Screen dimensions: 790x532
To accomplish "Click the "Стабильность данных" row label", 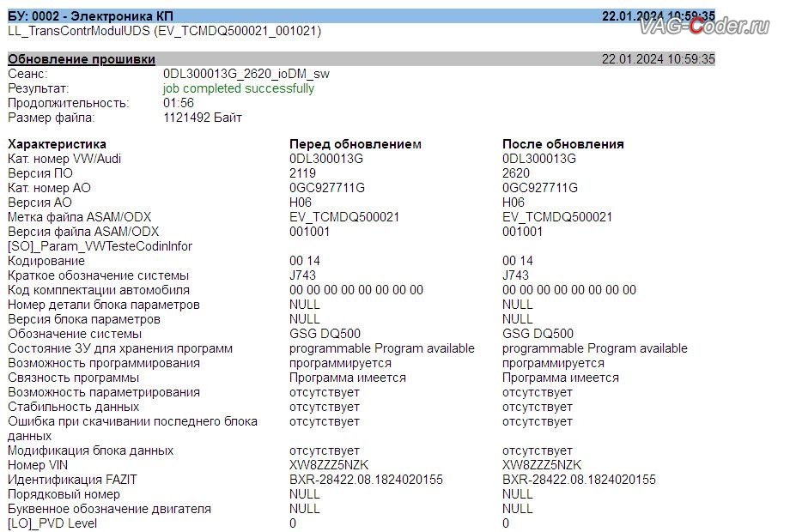I will 73,408.
